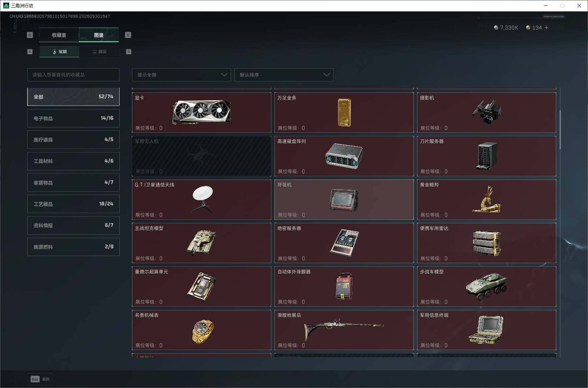Select the 显卡 graphics card item
The width and height of the screenshot is (588, 388).
tap(202, 112)
